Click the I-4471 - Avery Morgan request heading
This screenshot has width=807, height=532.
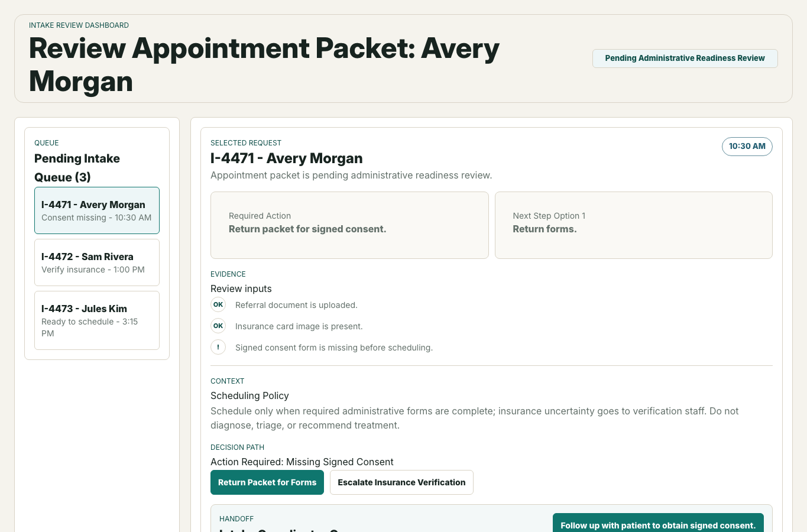(x=287, y=158)
